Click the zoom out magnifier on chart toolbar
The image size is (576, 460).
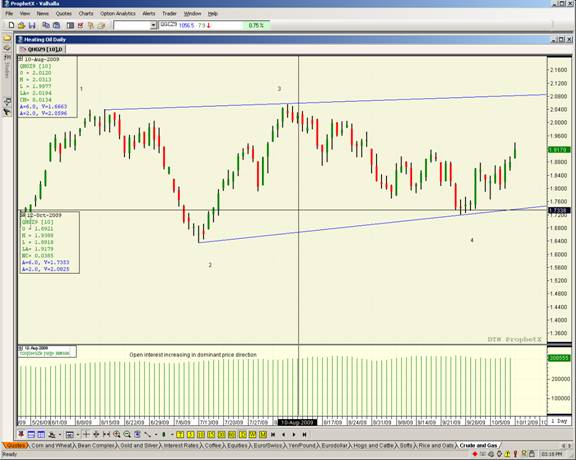tap(127, 435)
